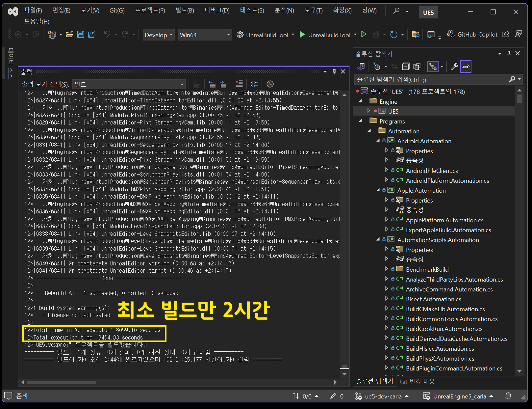532x409 pixels.
Task: Click the pencil pending changes status icon
Action: pyautogui.click(x=337, y=396)
